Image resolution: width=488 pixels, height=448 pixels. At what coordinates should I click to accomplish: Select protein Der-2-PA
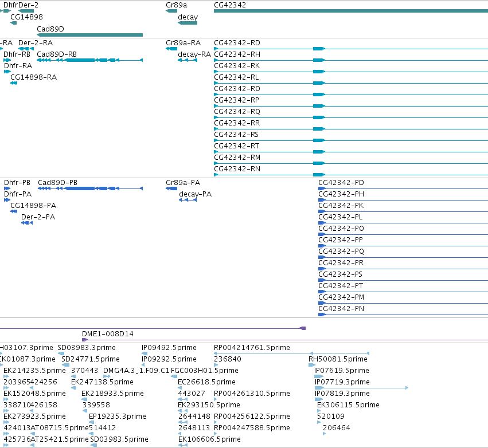click(x=38, y=217)
